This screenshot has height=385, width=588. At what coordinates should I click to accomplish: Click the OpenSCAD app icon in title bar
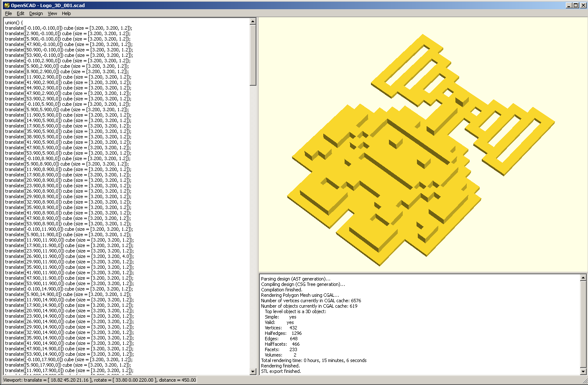(x=6, y=5)
